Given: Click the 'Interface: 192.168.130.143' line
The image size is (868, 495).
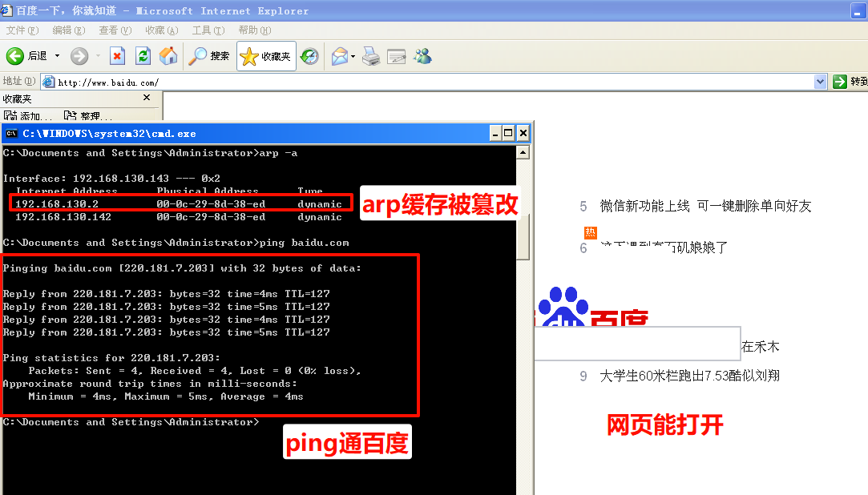Looking at the screenshot, I should (111, 179).
